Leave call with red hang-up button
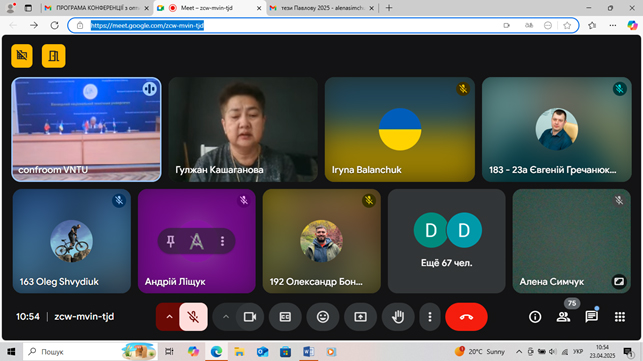The height and width of the screenshot is (361, 643). point(466,317)
